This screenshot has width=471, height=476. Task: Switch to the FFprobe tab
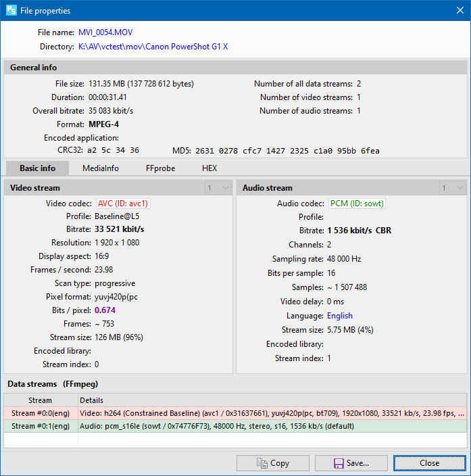[160, 168]
